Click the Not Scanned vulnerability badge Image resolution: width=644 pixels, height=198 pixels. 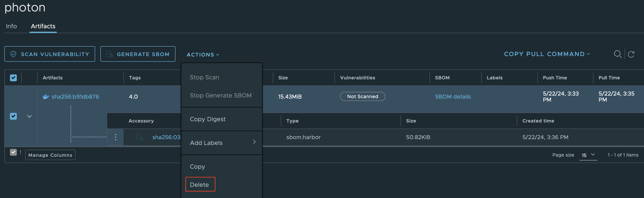coord(363,96)
